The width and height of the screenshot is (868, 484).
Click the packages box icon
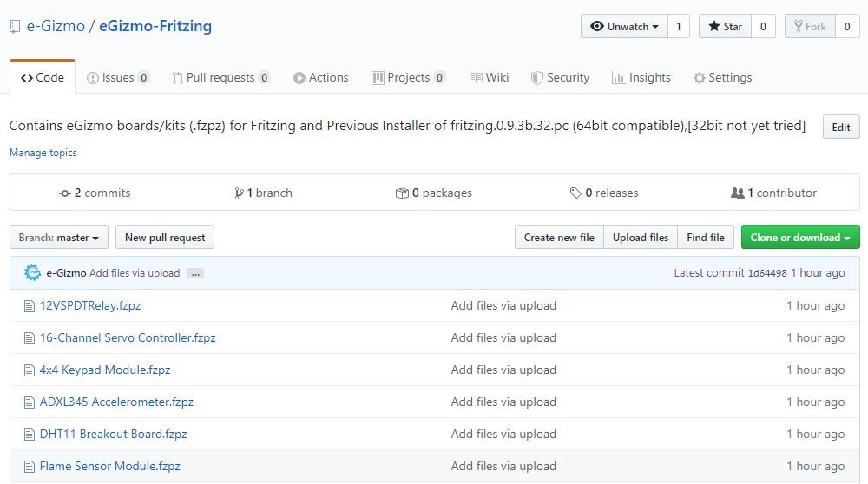402,193
